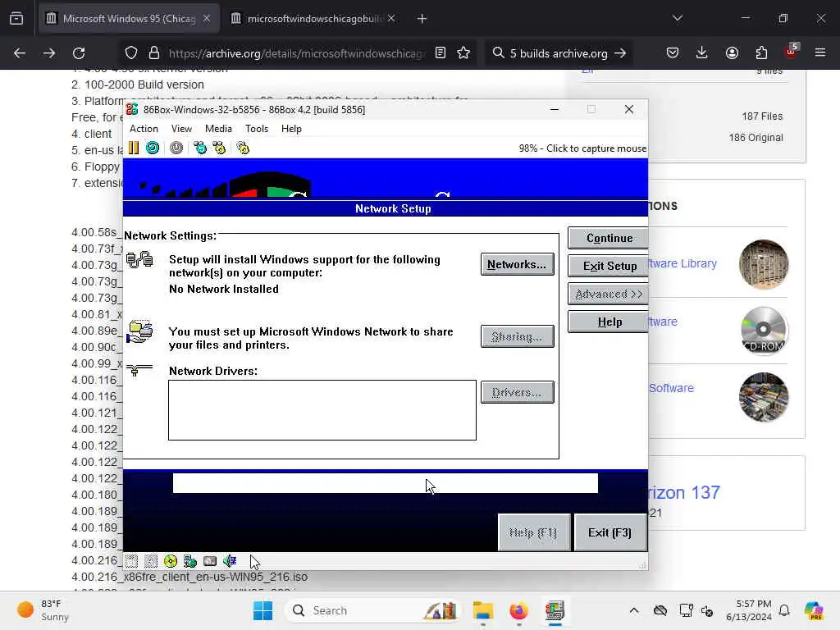Open Firefox account icon
840x630 pixels.
[x=732, y=53]
